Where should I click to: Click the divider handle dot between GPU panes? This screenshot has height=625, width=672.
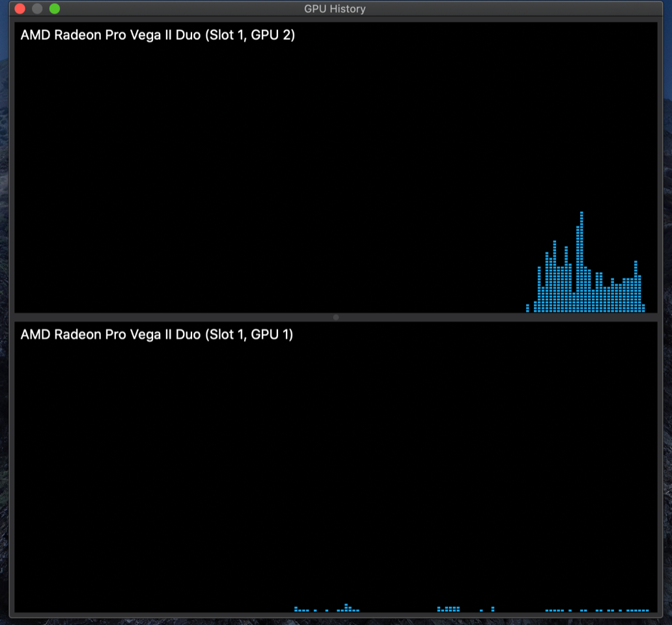(x=336, y=318)
